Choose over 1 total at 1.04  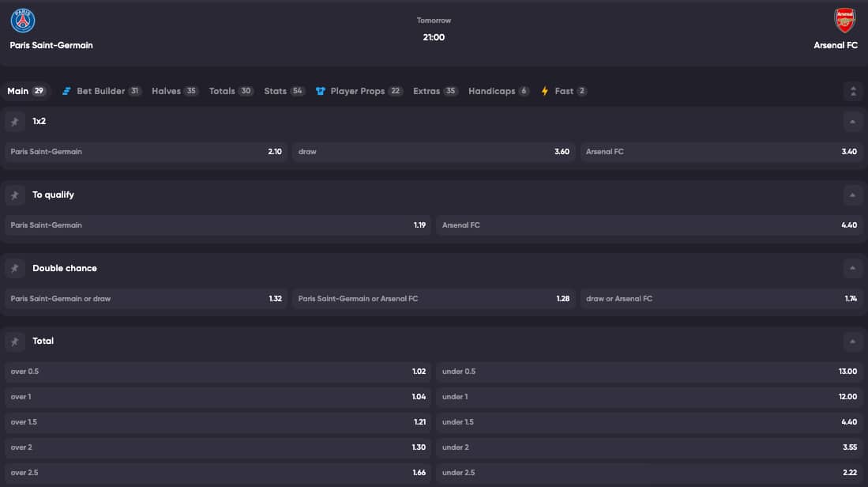(218, 397)
